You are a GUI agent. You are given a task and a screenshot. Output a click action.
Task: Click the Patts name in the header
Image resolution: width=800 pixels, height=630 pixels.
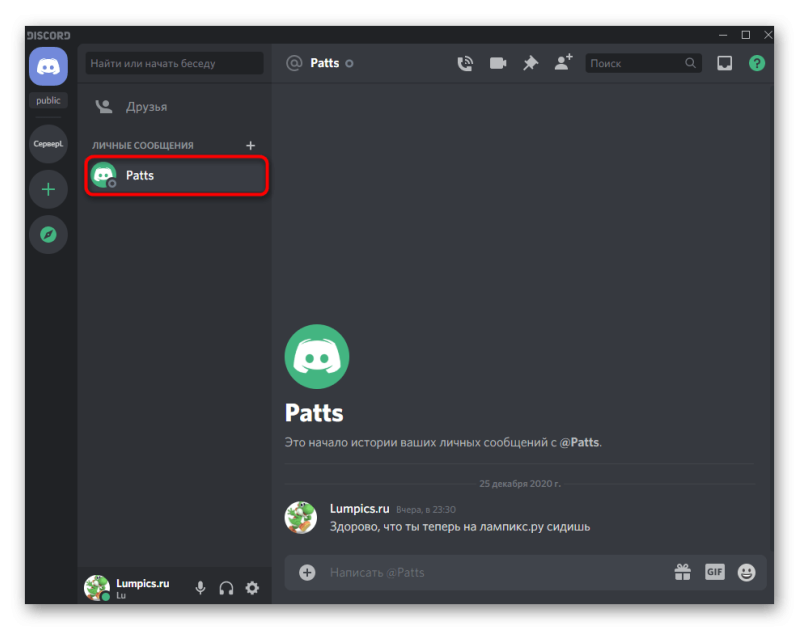pyautogui.click(x=324, y=63)
